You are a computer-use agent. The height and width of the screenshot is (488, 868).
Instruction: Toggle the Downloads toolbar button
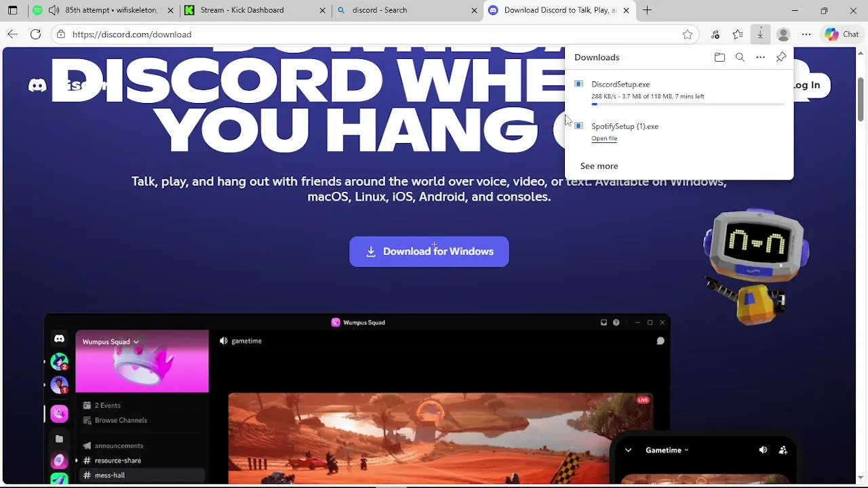[760, 35]
